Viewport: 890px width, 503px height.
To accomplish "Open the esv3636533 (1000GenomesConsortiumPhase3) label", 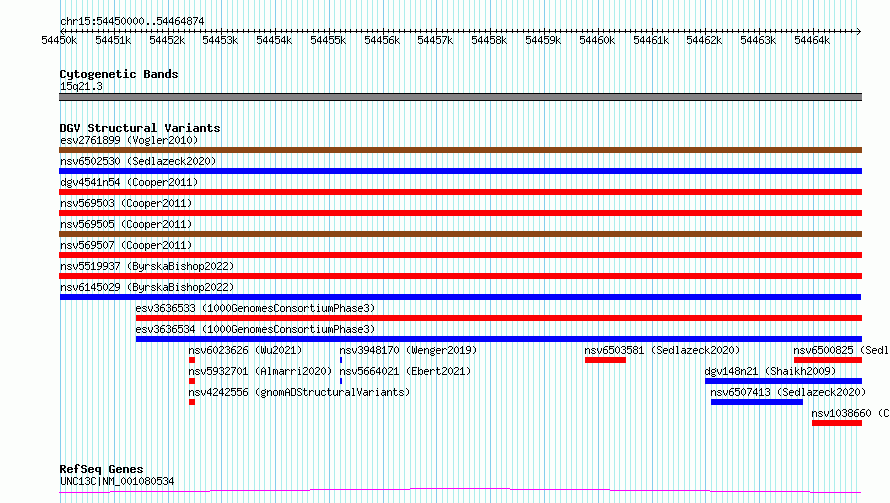I will (x=255, y=308).
